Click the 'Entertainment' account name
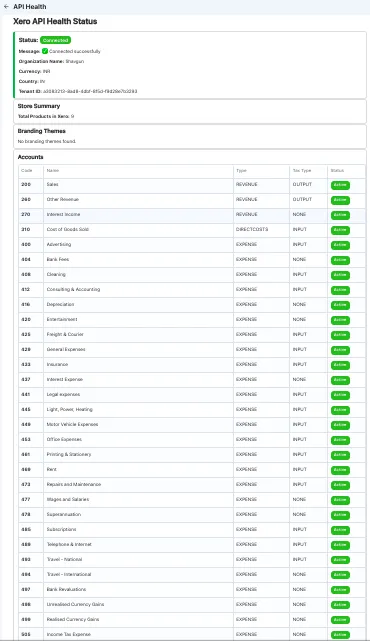Screen dimensions: 370x641 click(62, 319)
